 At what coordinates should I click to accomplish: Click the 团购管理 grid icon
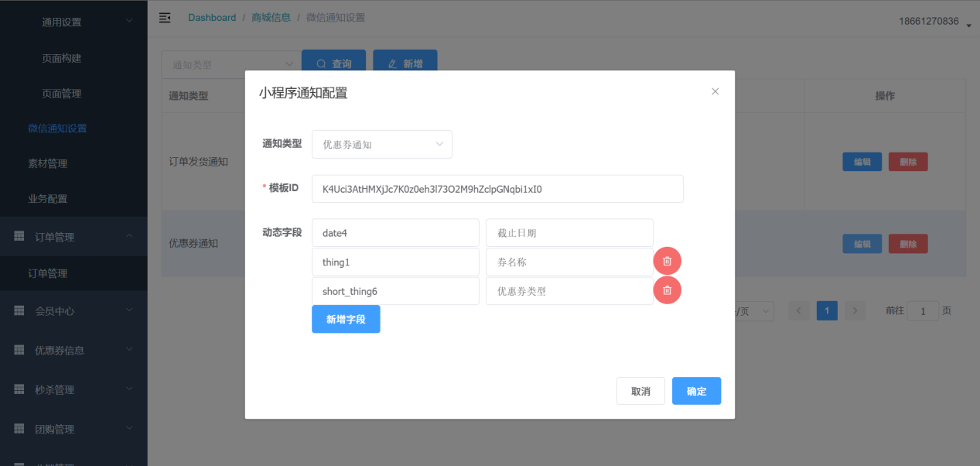pyautogui.click(x=19, y=429)
